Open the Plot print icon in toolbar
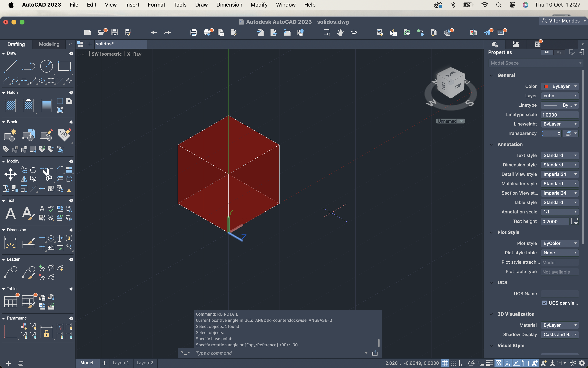The height and width of the screenshot is (368, 588). point(194,32)
